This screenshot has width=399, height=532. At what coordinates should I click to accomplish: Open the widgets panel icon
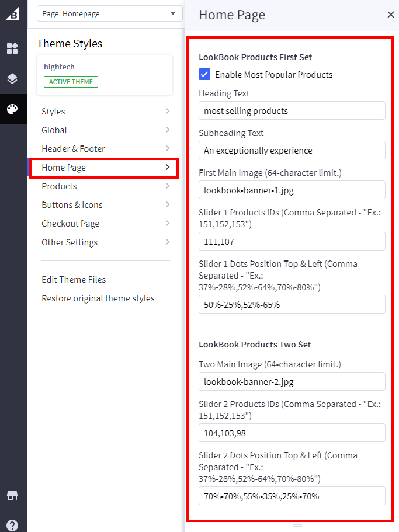(x=12, y=48)
